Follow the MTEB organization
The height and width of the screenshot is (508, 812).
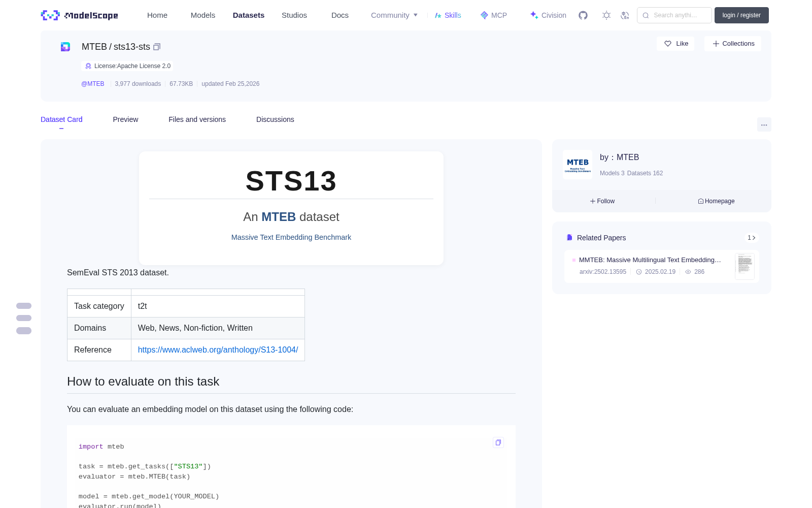602,201
